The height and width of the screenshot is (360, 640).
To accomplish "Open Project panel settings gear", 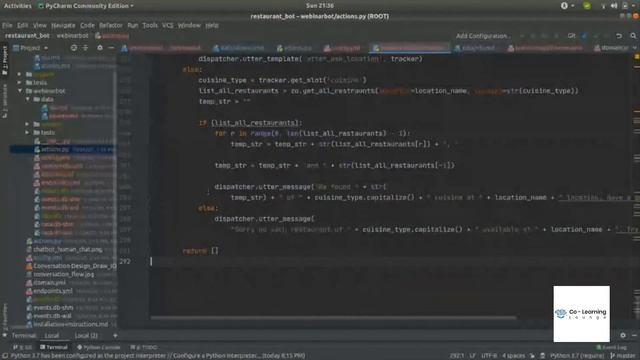I will pyautogui.click(x=100, y=48).
